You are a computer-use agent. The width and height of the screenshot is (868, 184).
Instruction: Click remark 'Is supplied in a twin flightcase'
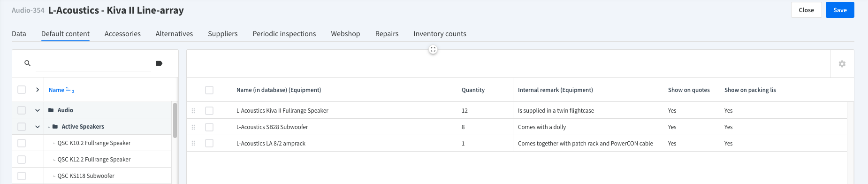[556, 111]
